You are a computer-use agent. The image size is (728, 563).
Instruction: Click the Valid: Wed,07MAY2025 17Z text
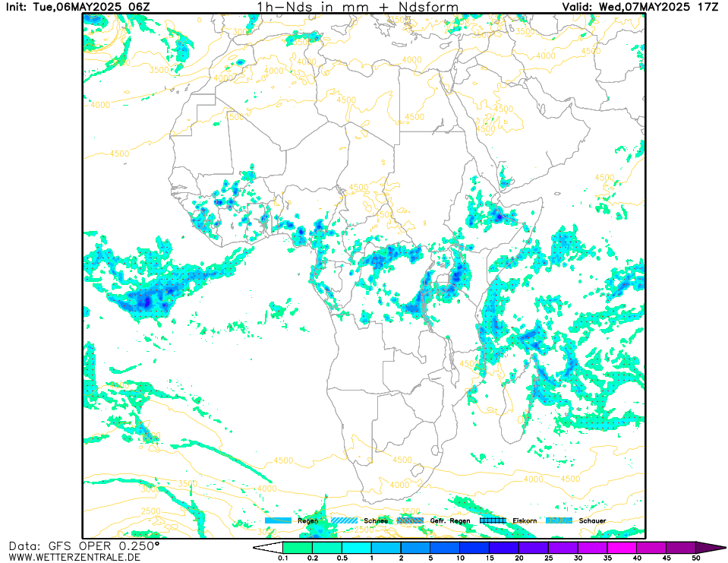pos(640,7)
